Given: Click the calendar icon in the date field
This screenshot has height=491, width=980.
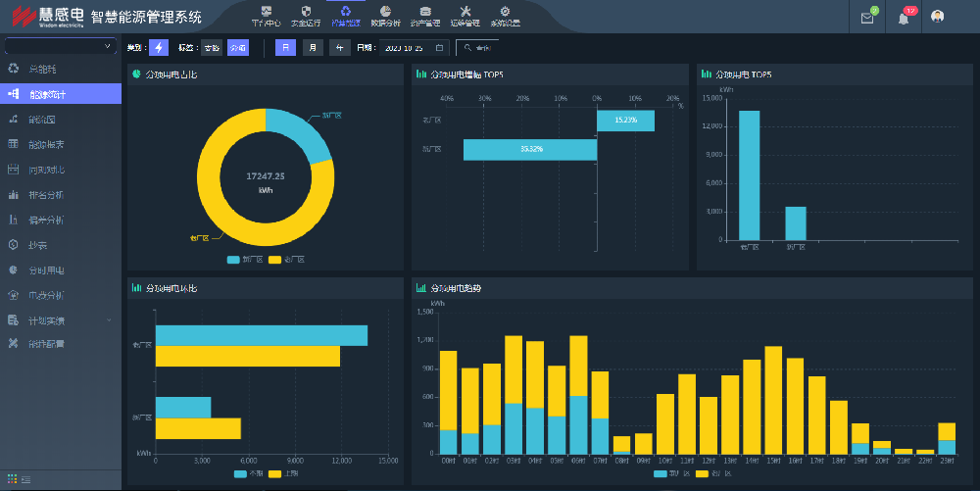Looking at the screenshot, I should coord(439,47).
